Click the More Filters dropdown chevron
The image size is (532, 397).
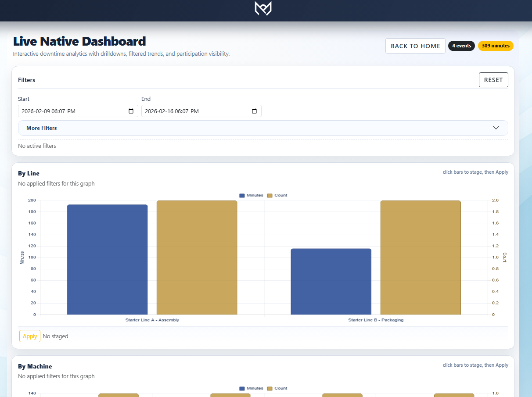[496, 128]
